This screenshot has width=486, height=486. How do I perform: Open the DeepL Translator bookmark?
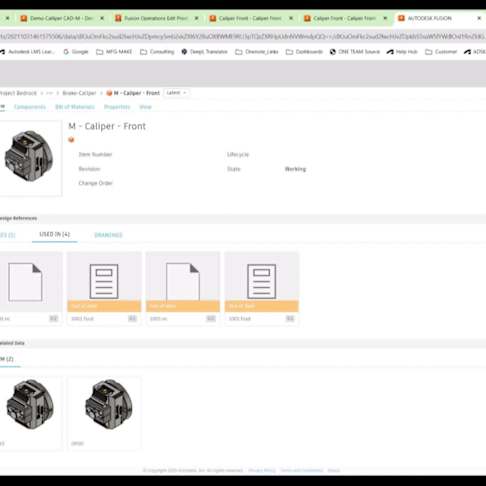[205, 52]
